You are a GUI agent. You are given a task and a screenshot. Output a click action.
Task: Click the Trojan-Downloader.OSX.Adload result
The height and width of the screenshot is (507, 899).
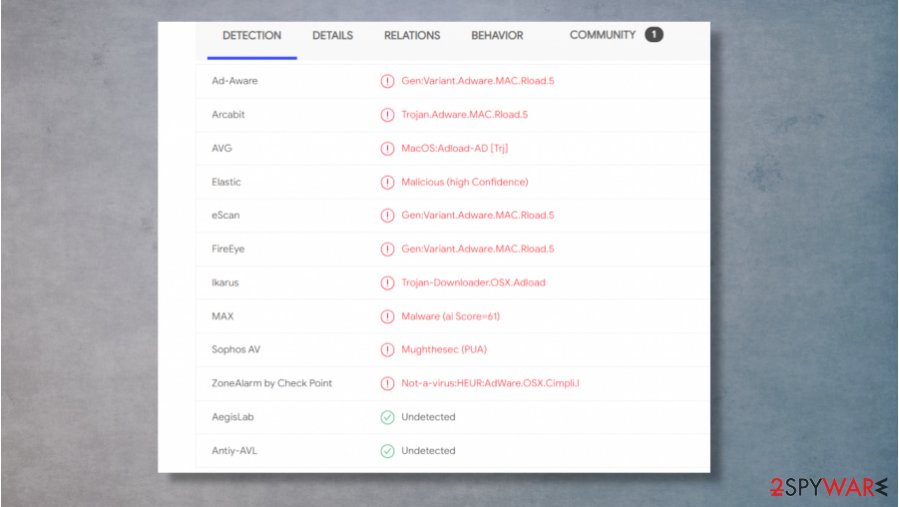[474, 283]
